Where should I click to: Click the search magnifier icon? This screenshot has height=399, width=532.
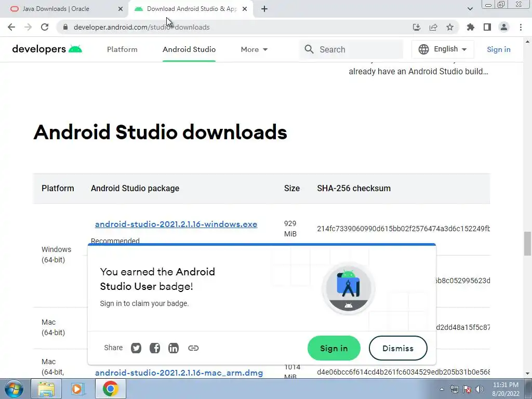[x=309, y=49]
